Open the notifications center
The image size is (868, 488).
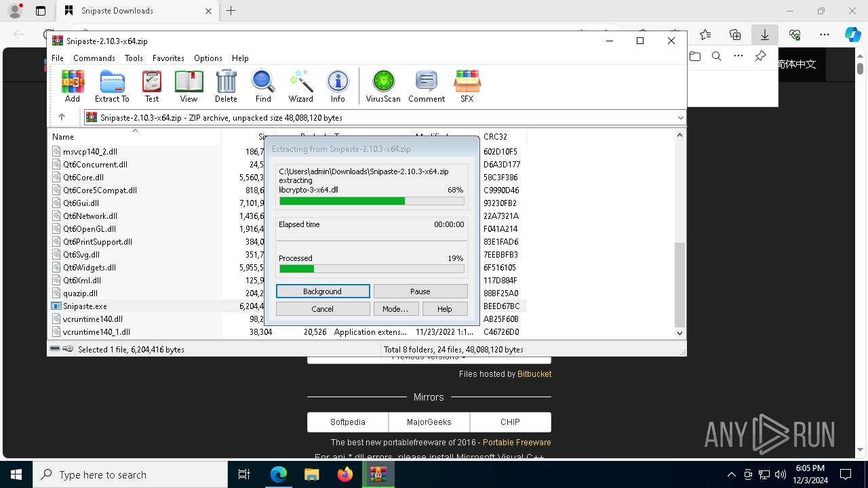846,474
